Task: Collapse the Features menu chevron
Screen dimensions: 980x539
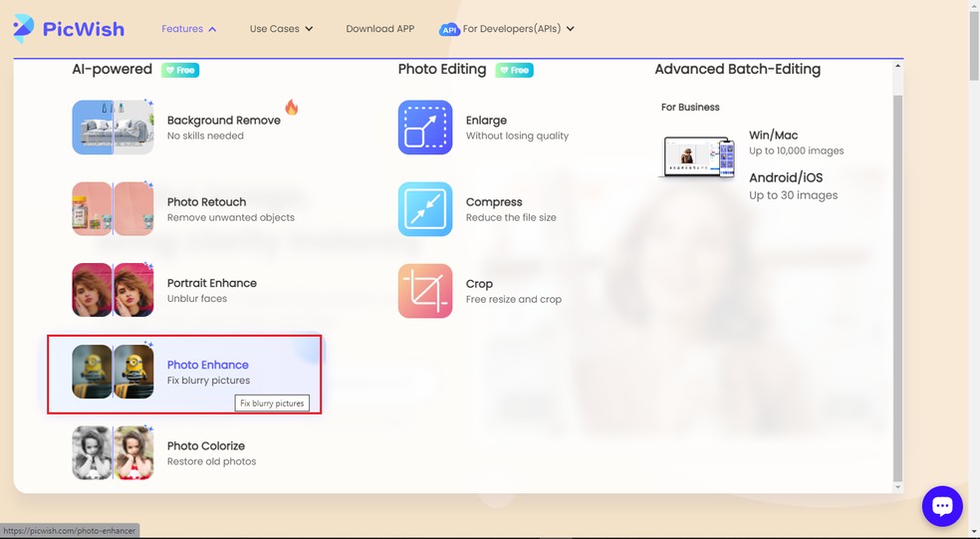Action: point(212,29)
